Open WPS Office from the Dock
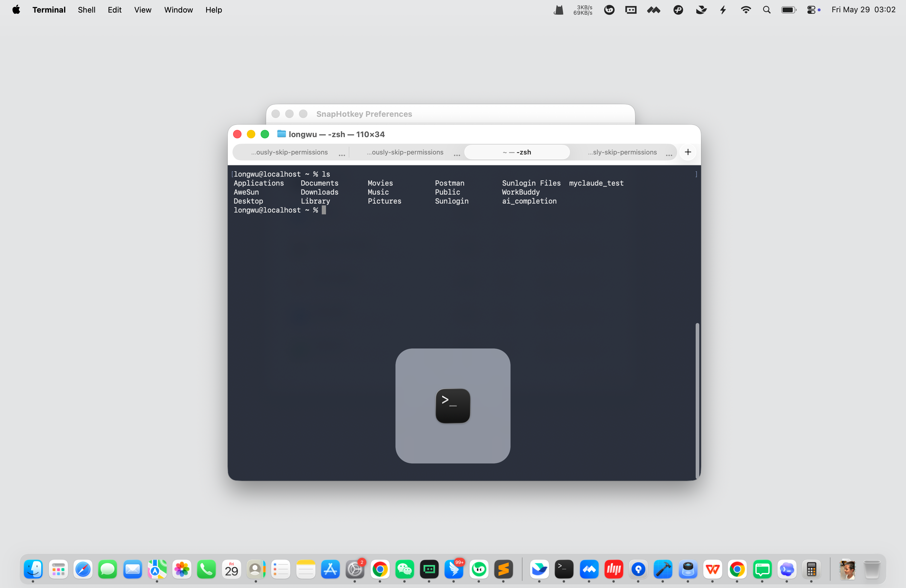The image size is (906, 588). [x=713, y=569]
